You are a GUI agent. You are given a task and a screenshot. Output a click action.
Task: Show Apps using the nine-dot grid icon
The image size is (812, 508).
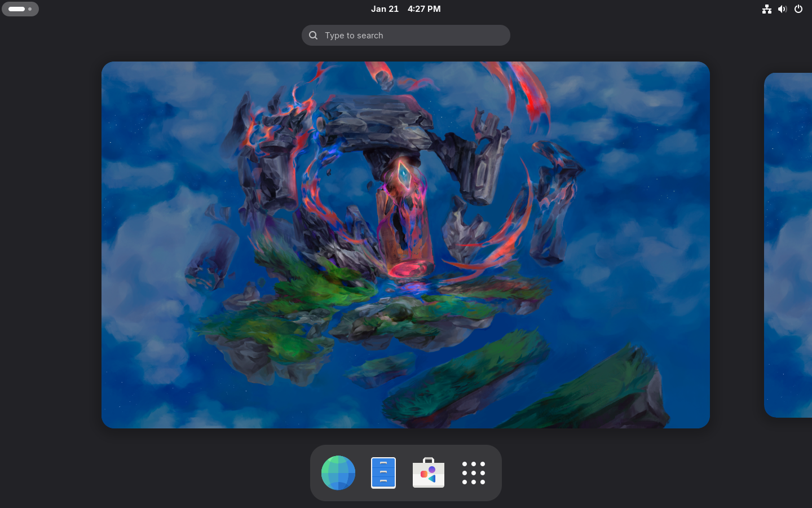coord(474,473)
